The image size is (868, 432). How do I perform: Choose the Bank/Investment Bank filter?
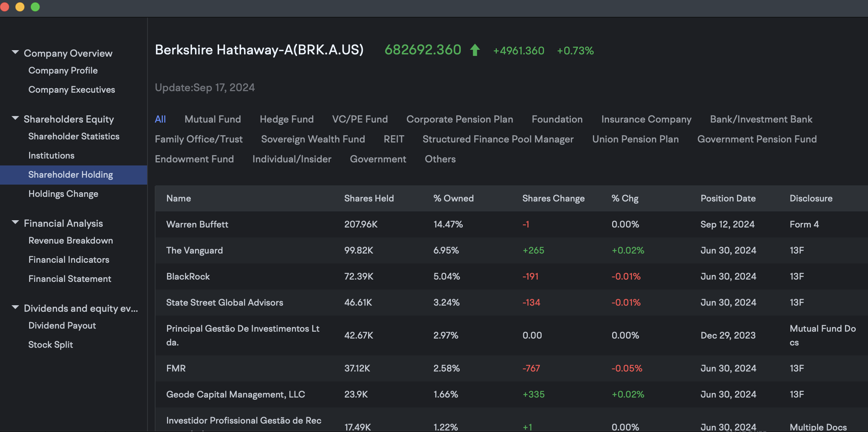[x=761, y=119]
